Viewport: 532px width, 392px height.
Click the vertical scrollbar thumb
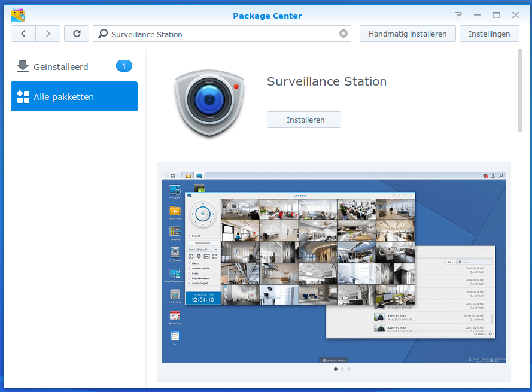[520, 90]
